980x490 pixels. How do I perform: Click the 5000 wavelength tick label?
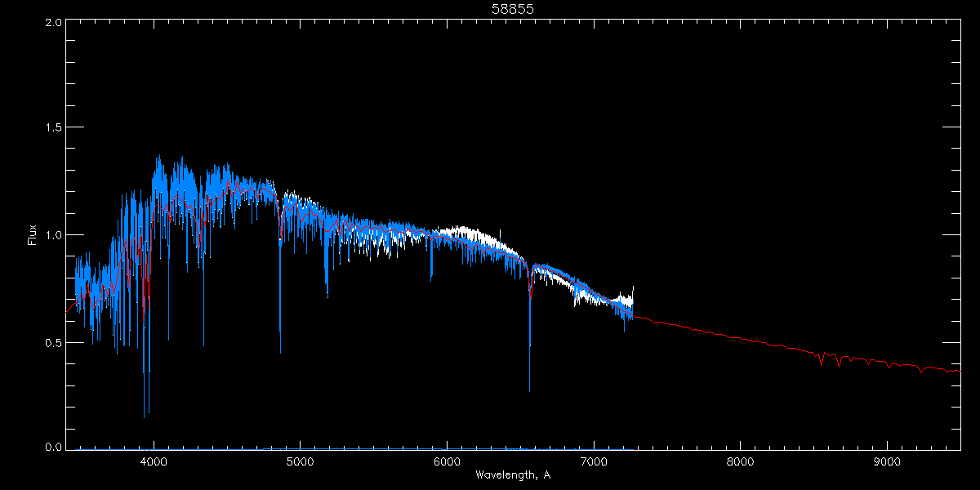point(300,461)
